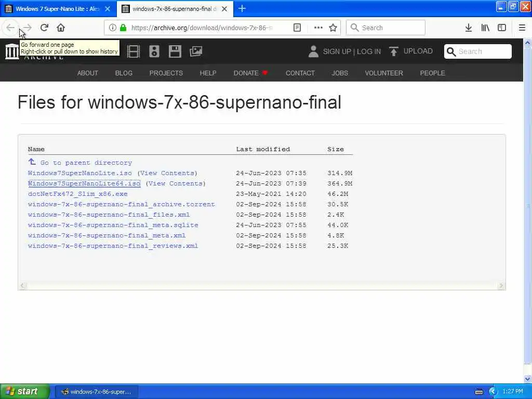532x399 pixels.
Task: Open the BLOG menu item
Action: tap(124, 73)
